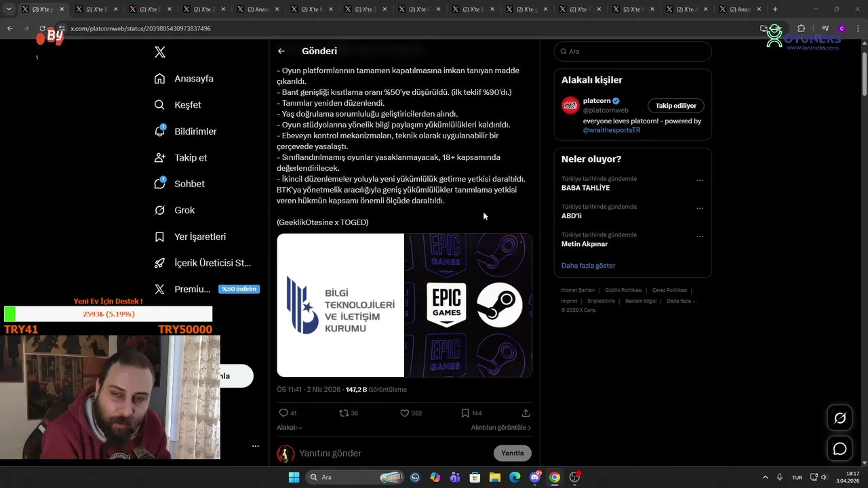868x488 pixels.
Task: Open a new browser tab
Action: pos(775,9)
